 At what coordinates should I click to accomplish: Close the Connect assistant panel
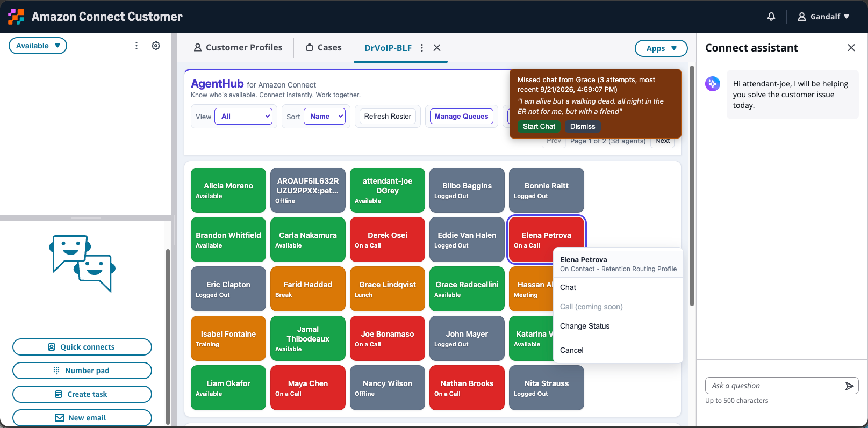(x=851, y=48)
